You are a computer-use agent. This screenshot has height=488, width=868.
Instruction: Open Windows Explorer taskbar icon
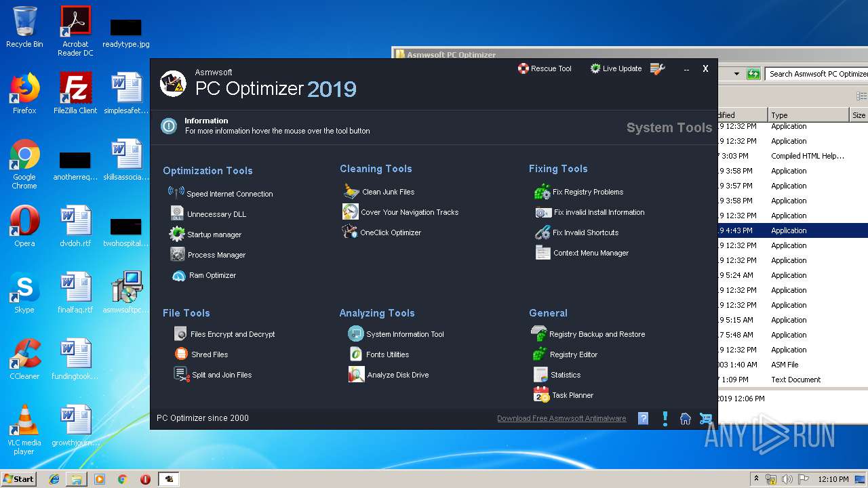click(77, 479)
